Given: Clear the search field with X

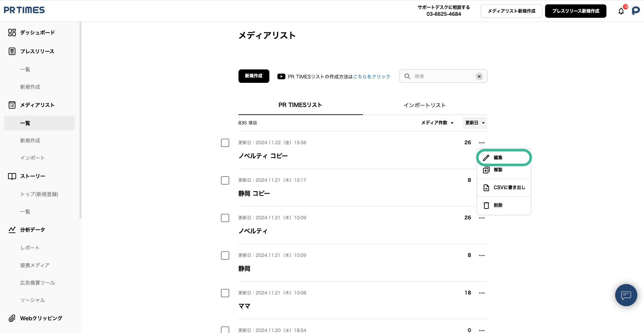Looking at the screenshot, I should pyautogui.click(x=479, y=76).
